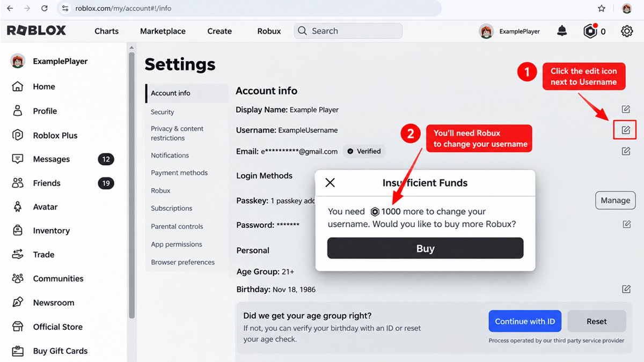Go back in the browser
The width and height of the screenshot is (644, 362).
[x=10, y=9]
